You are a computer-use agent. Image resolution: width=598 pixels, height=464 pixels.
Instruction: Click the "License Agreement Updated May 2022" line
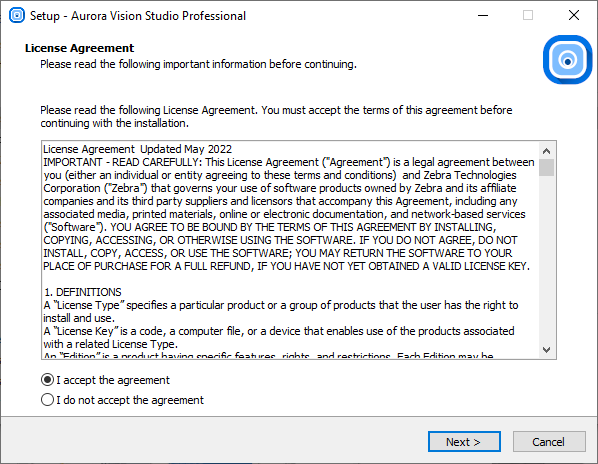(138, 149)
